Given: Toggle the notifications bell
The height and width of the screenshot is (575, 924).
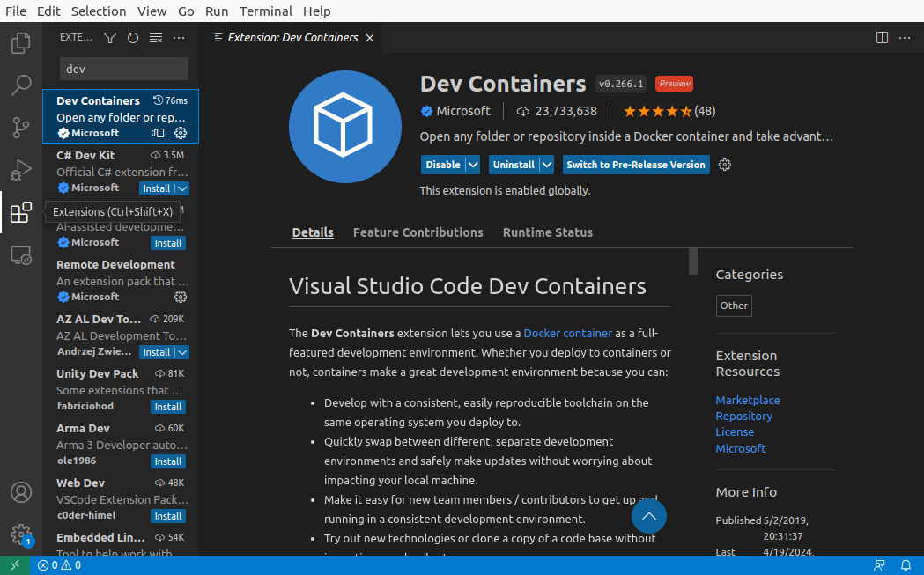Looking at the screenshot, I should click(906, 565).
